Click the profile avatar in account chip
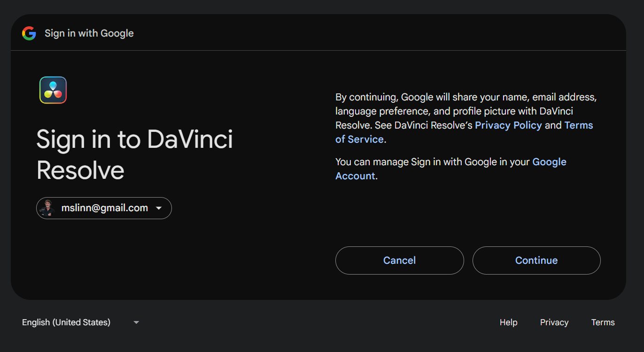The width and height of the screenshot is (644, 352). (x=47, y=208)
